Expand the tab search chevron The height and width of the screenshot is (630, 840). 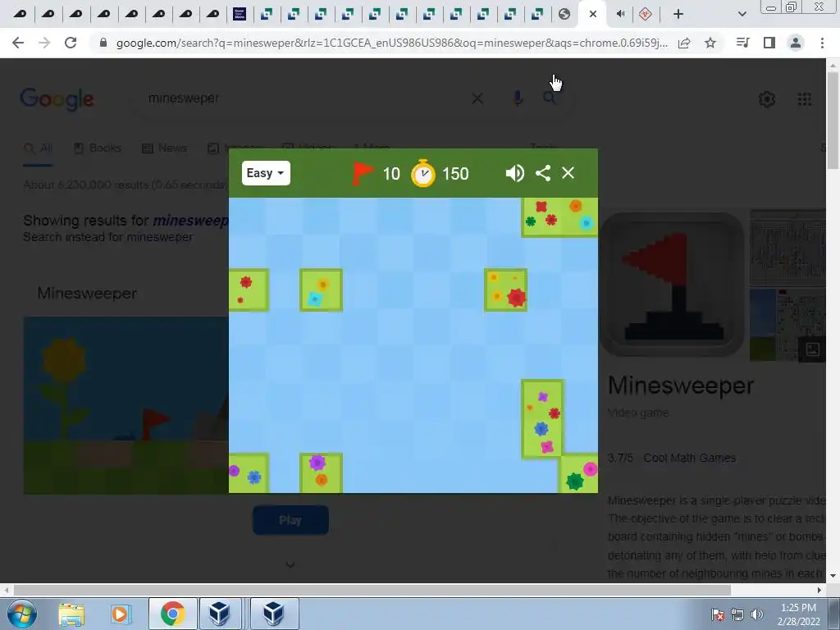(x=742, y=15)
